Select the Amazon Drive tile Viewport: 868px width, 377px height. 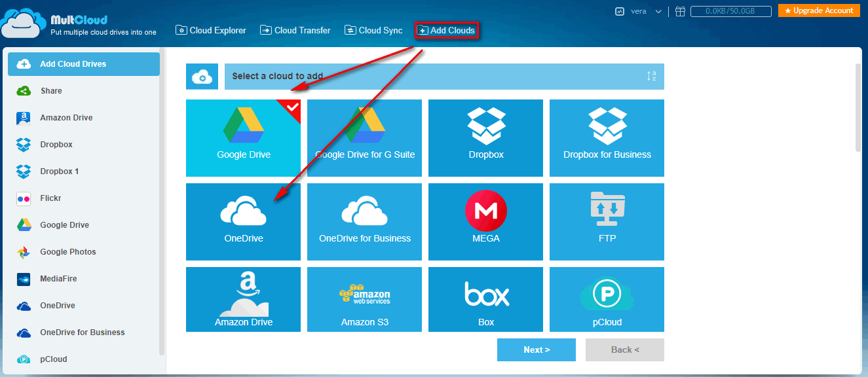pyautogui.click(x=244, y=299)
